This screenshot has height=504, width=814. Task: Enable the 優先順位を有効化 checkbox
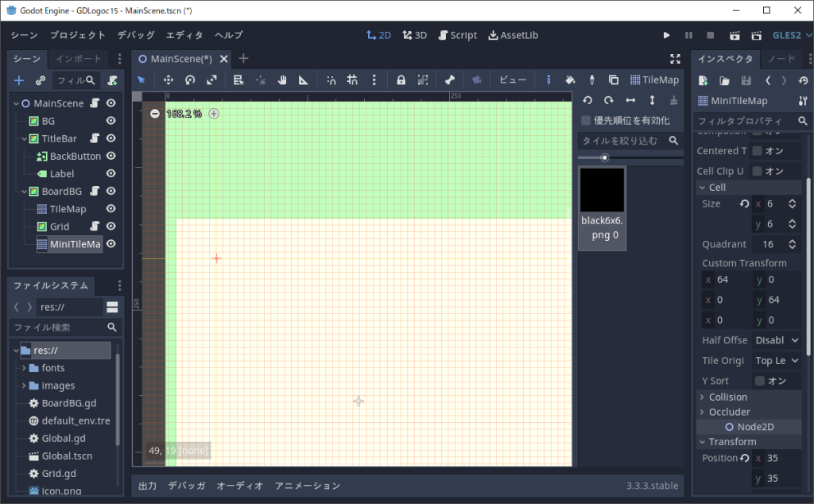point(587,121)
